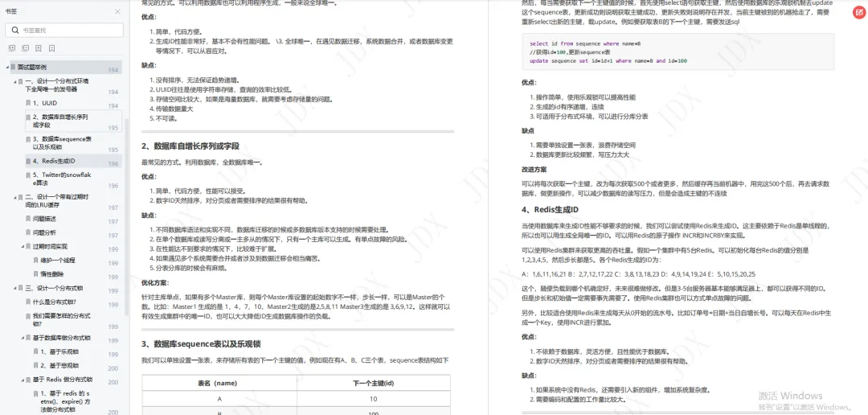Collapse 一、设计一个分布式环境下全局唯一的发号器 node
The height and width of the screenshot is (415, 868).
tap(15, 81)
